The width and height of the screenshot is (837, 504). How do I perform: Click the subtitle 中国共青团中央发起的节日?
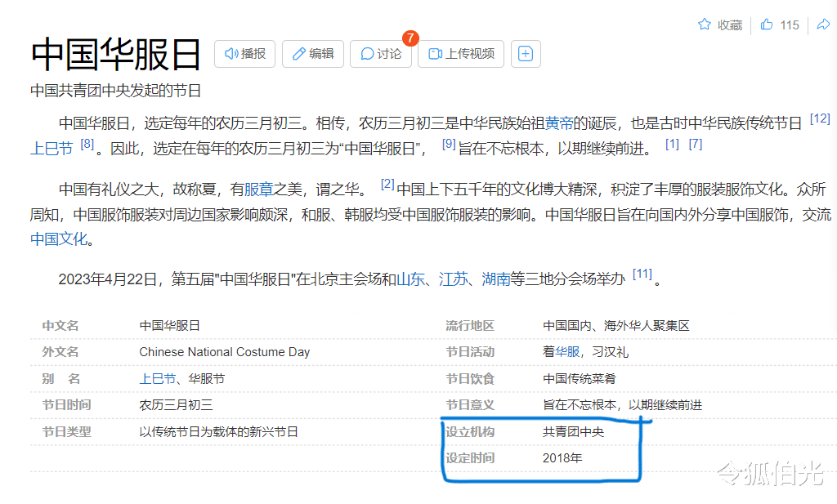point(116,91)
